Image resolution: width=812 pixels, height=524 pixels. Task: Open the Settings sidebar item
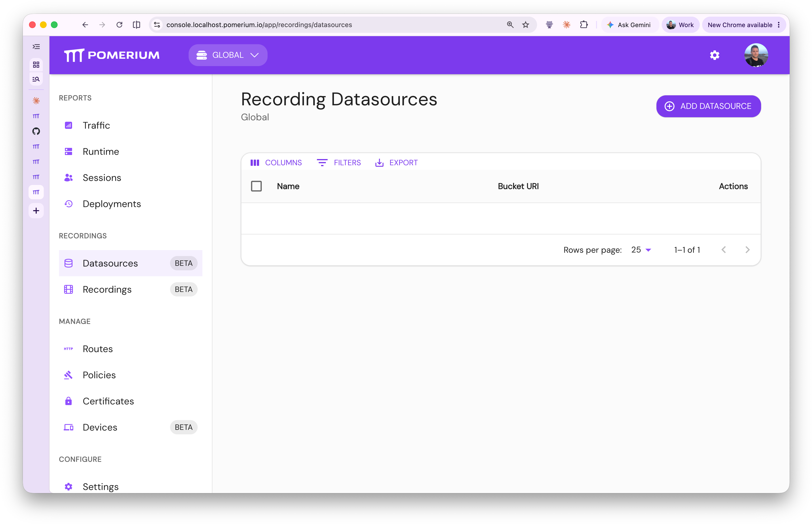pyautogui.click(x=130, y=487)
